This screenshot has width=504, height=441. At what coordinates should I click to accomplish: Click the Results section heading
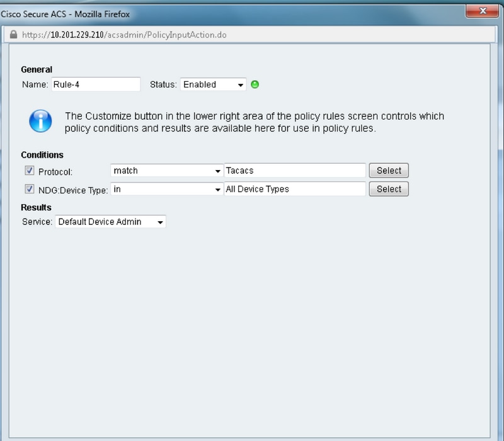coord(36,208)
